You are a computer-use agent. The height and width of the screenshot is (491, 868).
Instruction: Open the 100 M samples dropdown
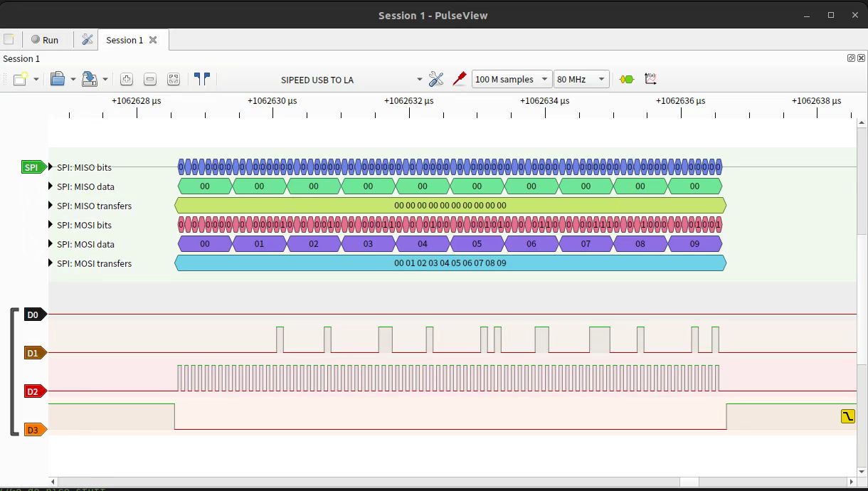[512, 79]
